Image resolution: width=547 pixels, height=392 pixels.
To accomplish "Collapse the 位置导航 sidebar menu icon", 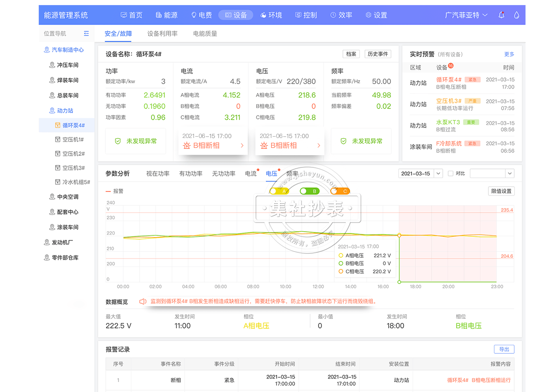I will tap(86, 34).
